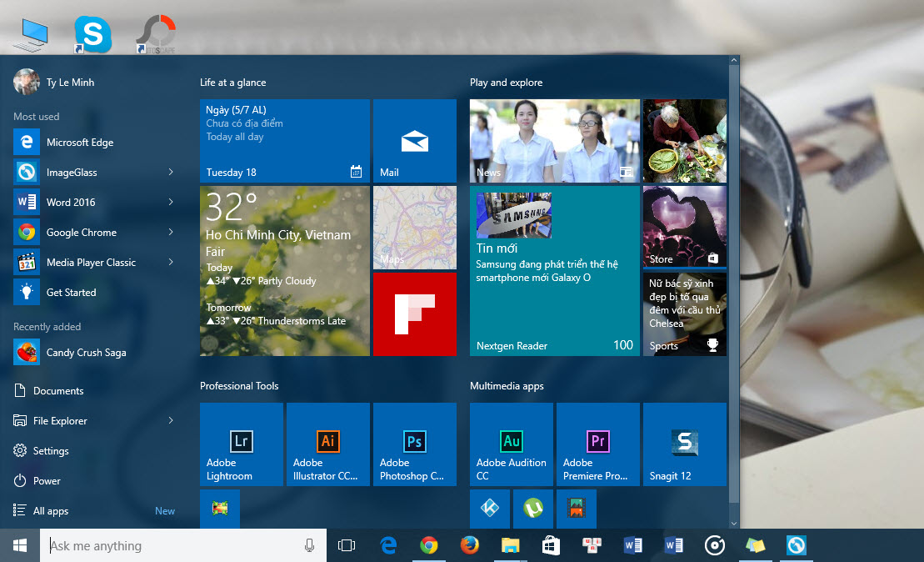Open Sticky Notes from the taskbar
924x562 pixels.
(755, 545)
